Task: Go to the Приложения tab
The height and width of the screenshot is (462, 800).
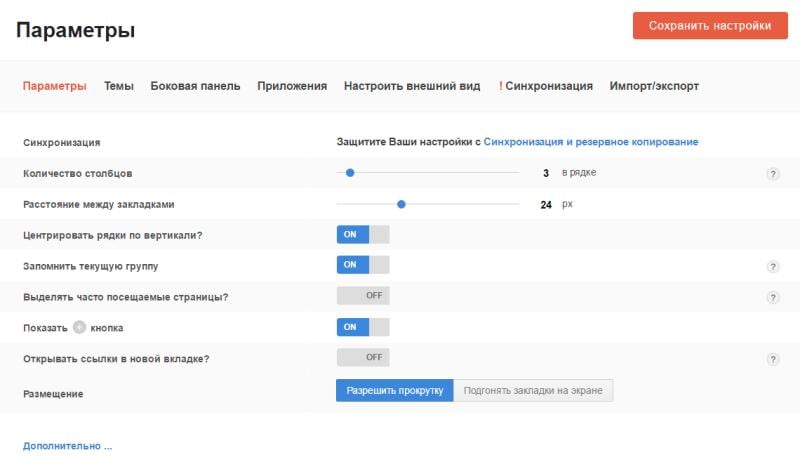Action: tap(292, 86)
